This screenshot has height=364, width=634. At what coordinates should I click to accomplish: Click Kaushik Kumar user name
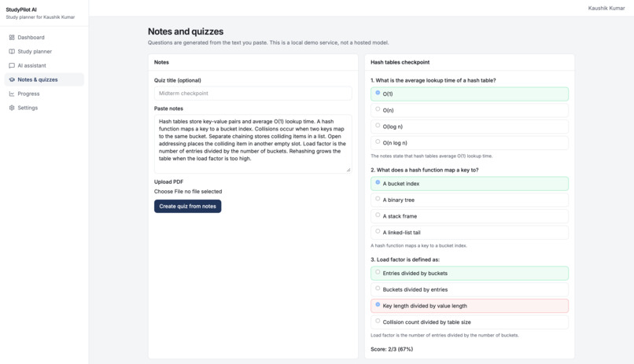pyautogui.click(x=606, y=8)
